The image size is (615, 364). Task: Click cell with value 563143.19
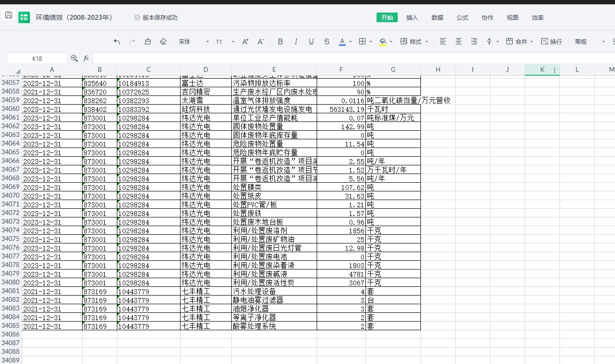point(341,109)
